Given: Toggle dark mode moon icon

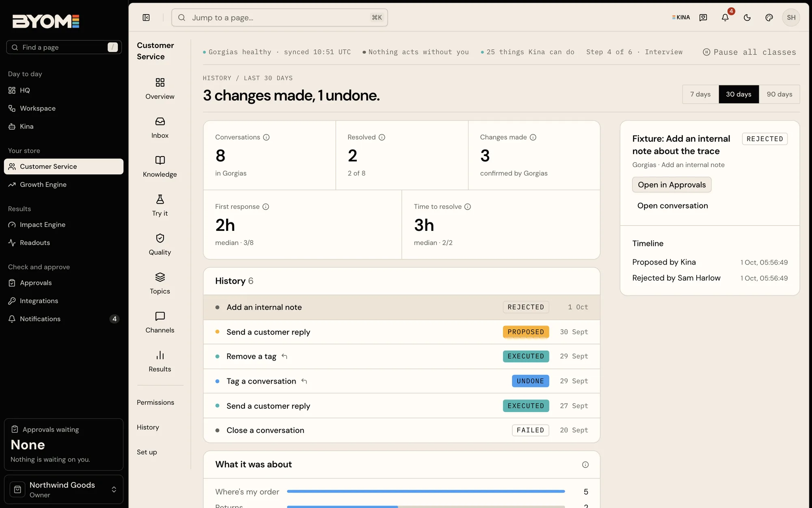Looking at the screenshot, I should pos(747,17).
